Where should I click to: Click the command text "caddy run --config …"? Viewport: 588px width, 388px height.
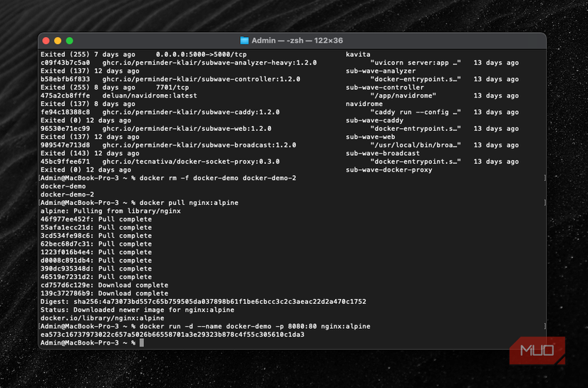[x=416, y=112]
